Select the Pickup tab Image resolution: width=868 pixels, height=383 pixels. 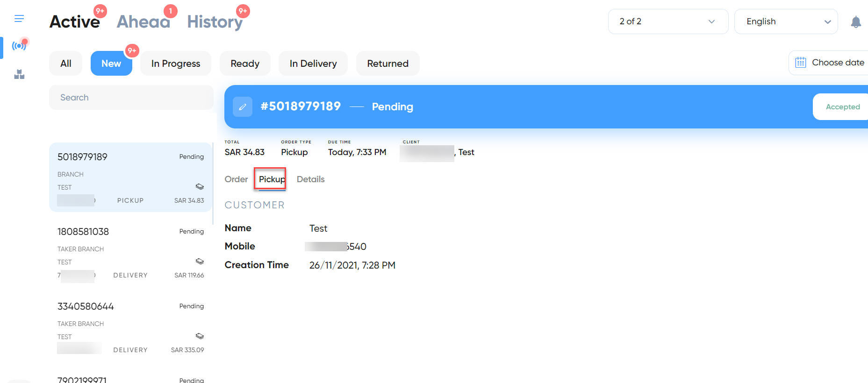tap(272, 179)
